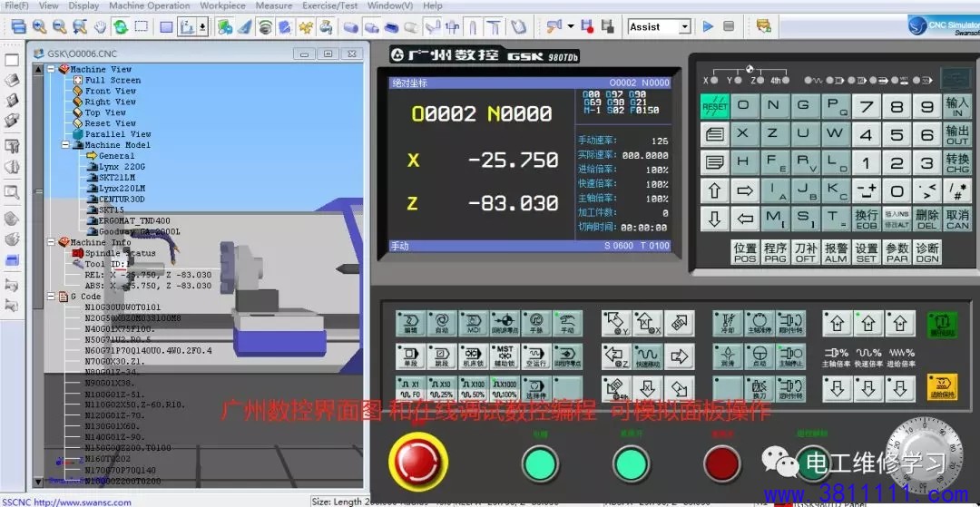Click the 换行 EOB key
The image size is (980, 507).
867,219
